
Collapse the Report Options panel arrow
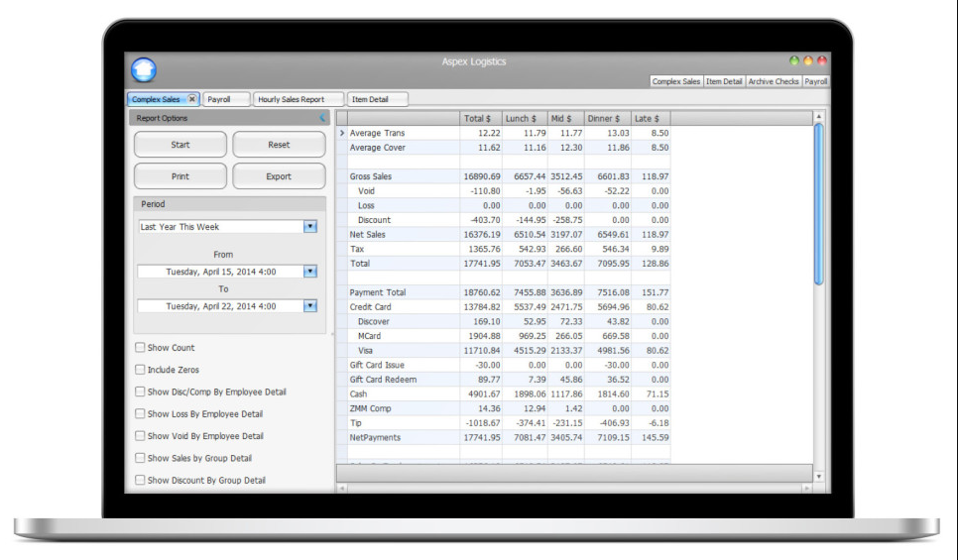(x=322, y=118)
